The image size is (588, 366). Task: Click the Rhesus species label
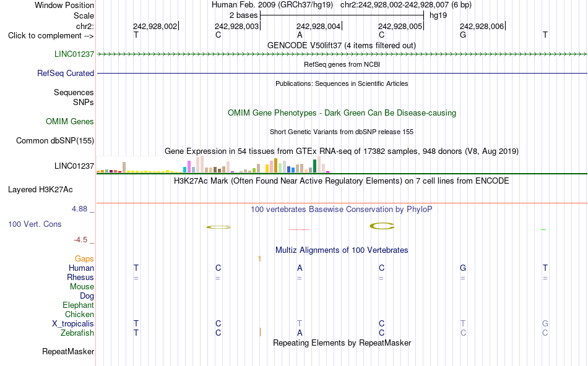click(80, 277)
